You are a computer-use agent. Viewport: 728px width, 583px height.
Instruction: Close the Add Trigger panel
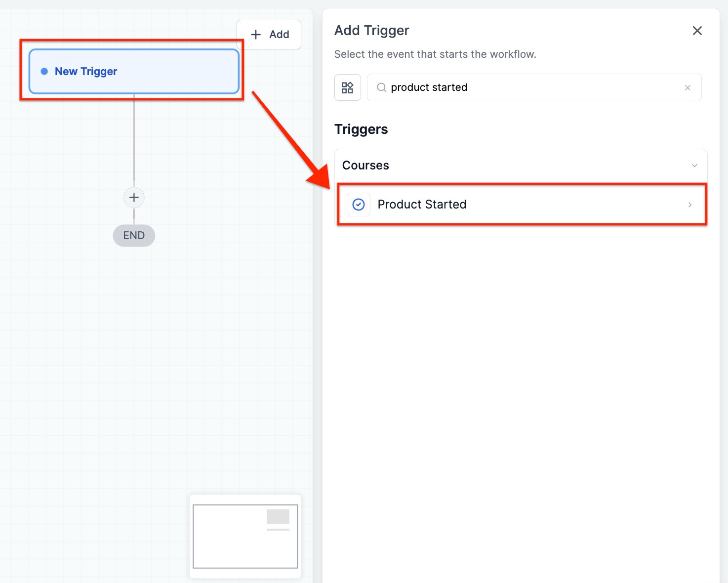point(697,31)
